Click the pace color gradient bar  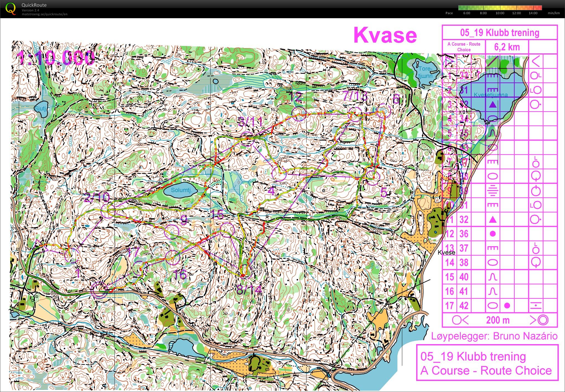[x=500, y=8]
